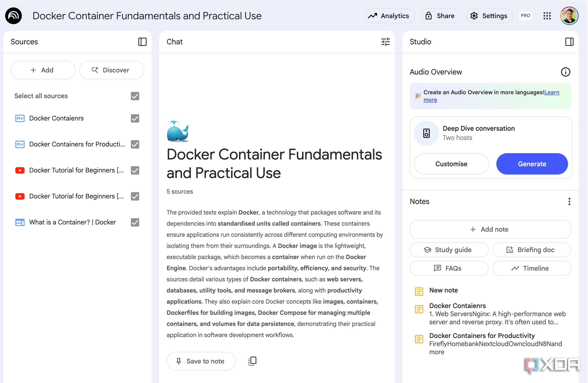Image resolution: width=588 pixels, height=383 pixels.
Task: Click the Deep Dive speaker icon
Action: coord(426,133)
